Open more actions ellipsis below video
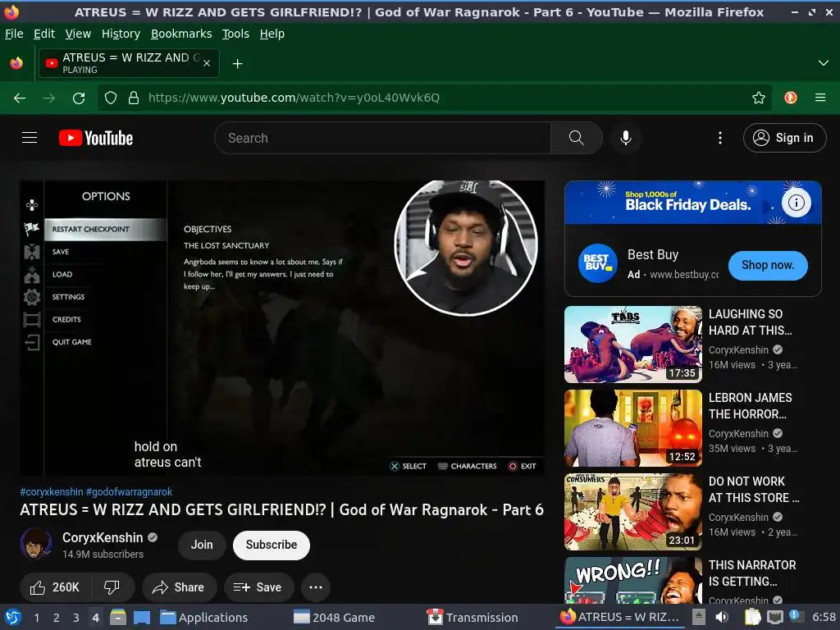Image resolution: width=840 pixels, height=630 pixels. coord(316,587)
